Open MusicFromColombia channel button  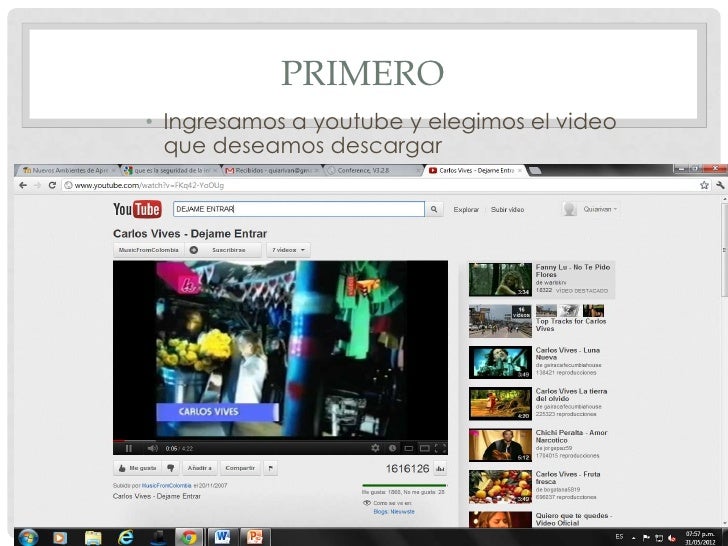(x=149, y=250)
